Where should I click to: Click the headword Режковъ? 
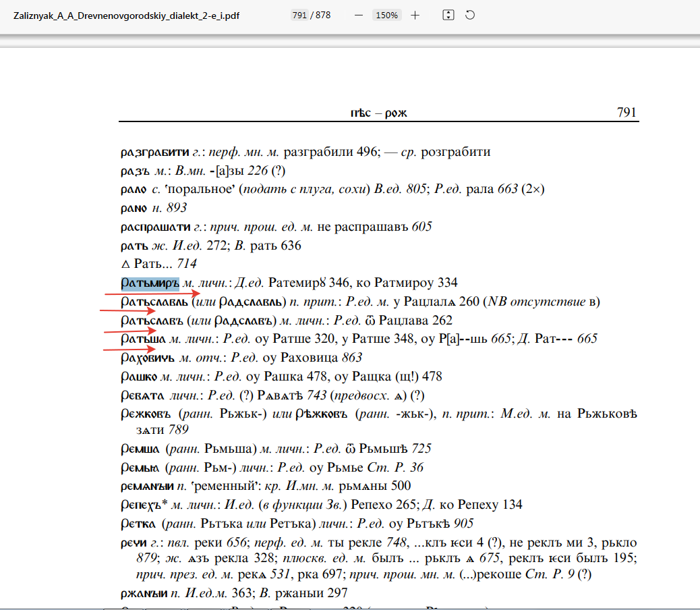146,414
